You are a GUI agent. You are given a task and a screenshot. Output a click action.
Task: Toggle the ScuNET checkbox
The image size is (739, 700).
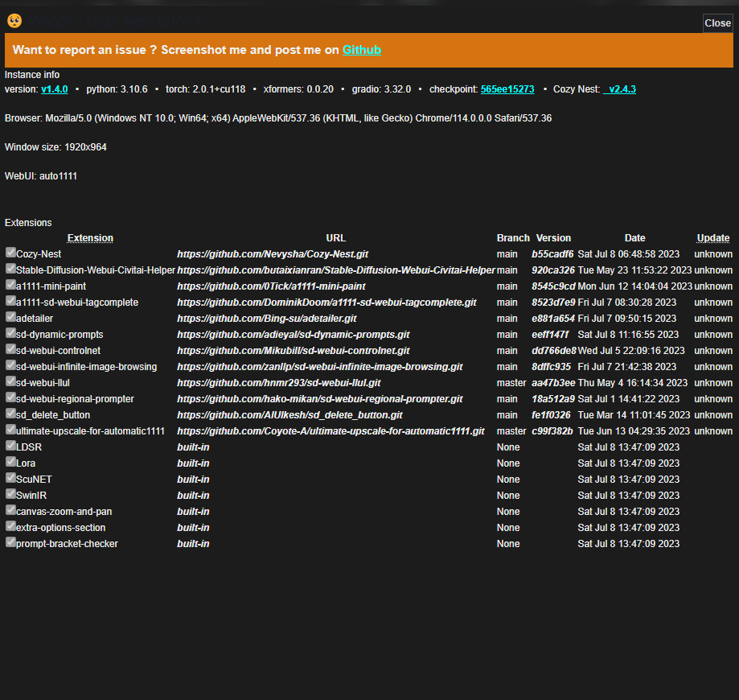(10, 477)
